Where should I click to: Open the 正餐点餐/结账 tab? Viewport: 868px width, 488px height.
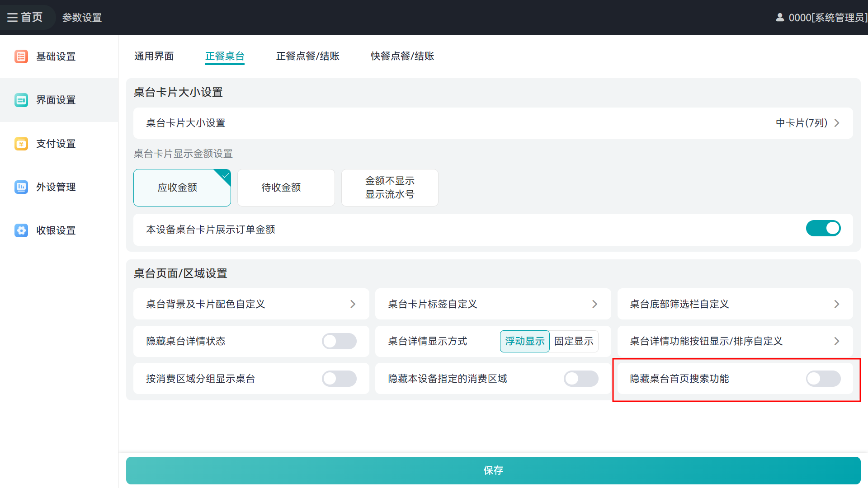point(308,56)
